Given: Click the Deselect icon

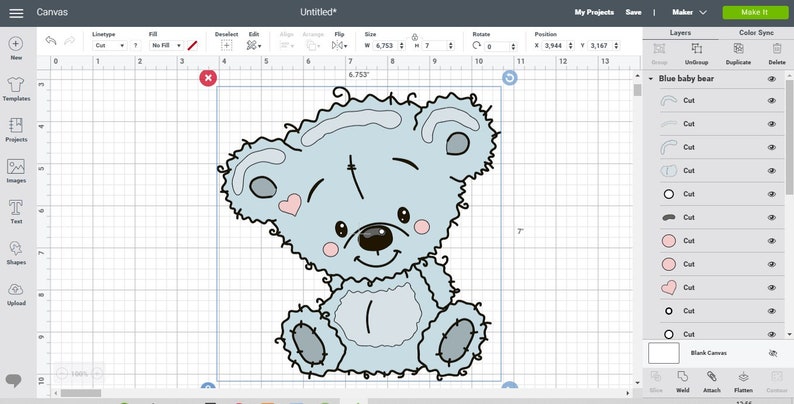Looking at the screenshot, I should coord(226,46).
